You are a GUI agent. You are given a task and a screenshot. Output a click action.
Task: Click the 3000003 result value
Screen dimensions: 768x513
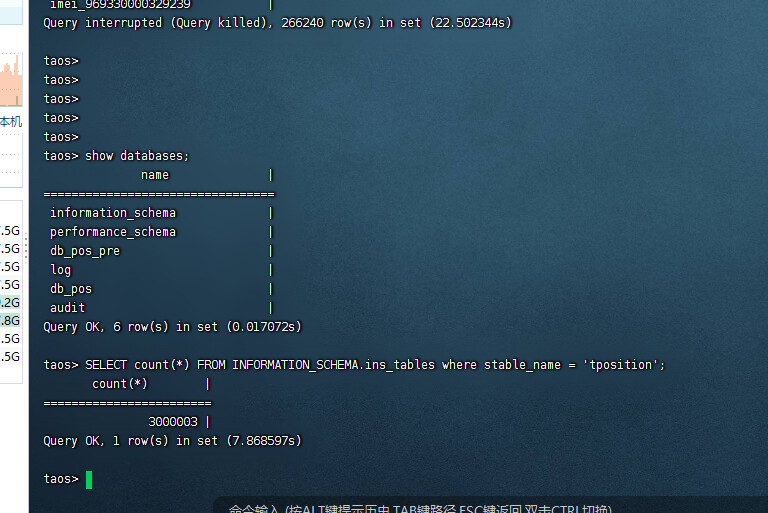[x=173, y=422]
